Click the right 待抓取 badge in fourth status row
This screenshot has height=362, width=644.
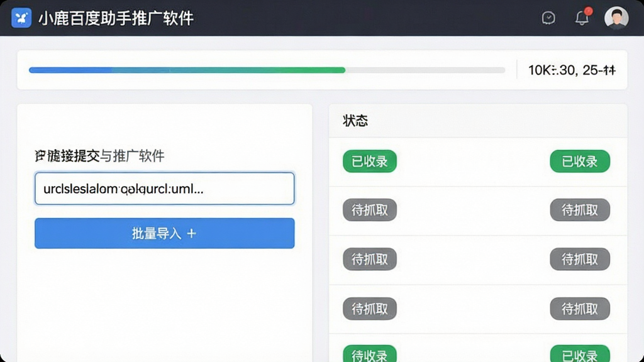(580, 309)
